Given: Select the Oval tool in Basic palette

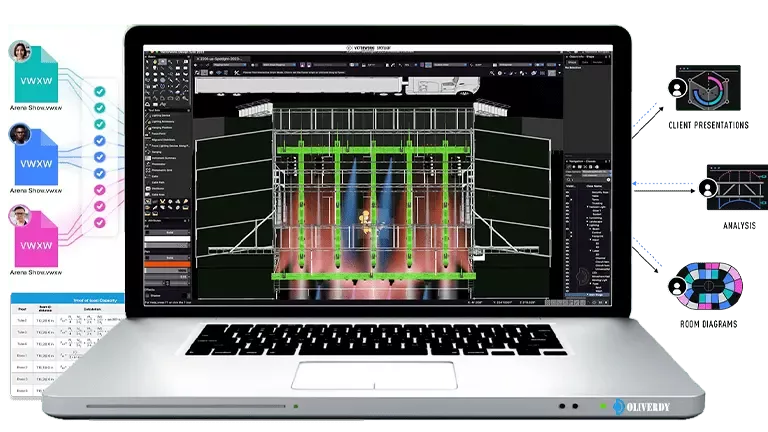Looking at the screenshot, I should [155, 74].
